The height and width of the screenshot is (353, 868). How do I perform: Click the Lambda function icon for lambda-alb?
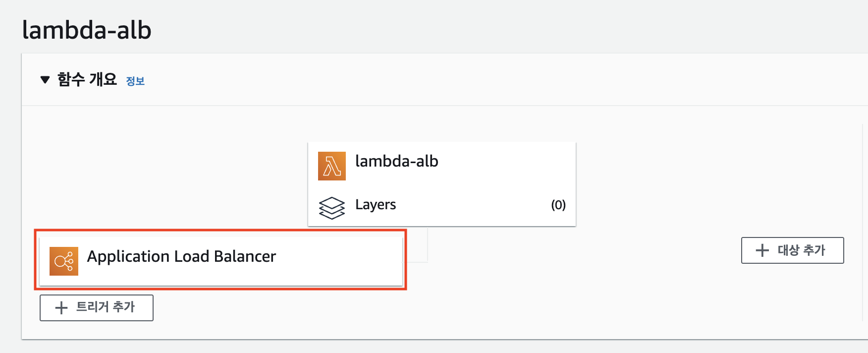pos(332,166)
